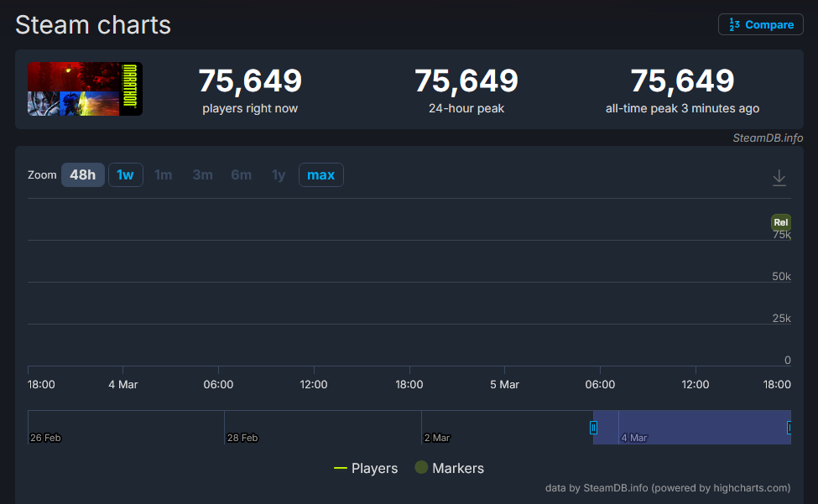Click the '2 Mar' navigator label
The height and width of the screenshot is (504, 818).
pos(436,438)
